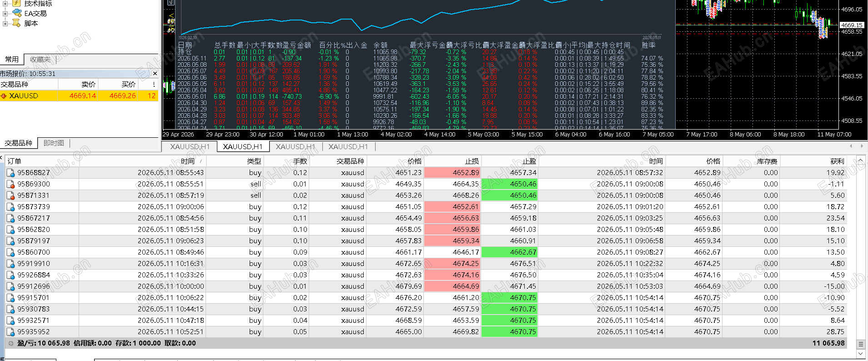Click the profit value 28.75
This screenshot has height=361, width=868.
click(x=835, y=332)
